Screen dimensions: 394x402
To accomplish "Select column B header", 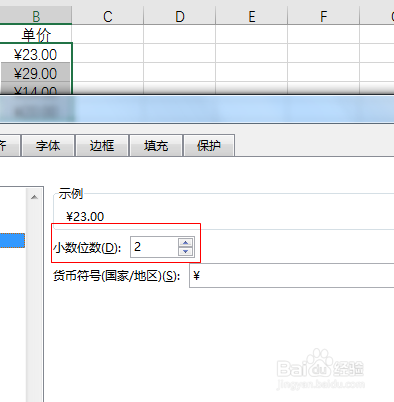I will pyautogui.click(x=36, y=16).
